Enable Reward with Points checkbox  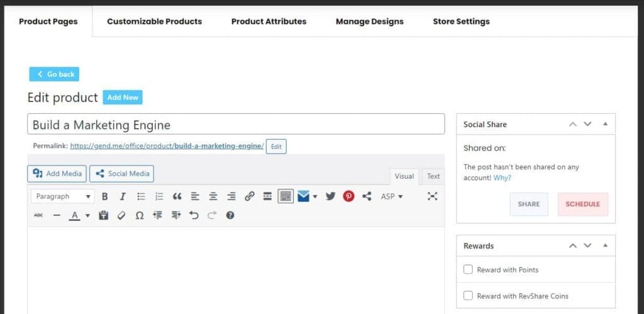click(x=468, y=269)
